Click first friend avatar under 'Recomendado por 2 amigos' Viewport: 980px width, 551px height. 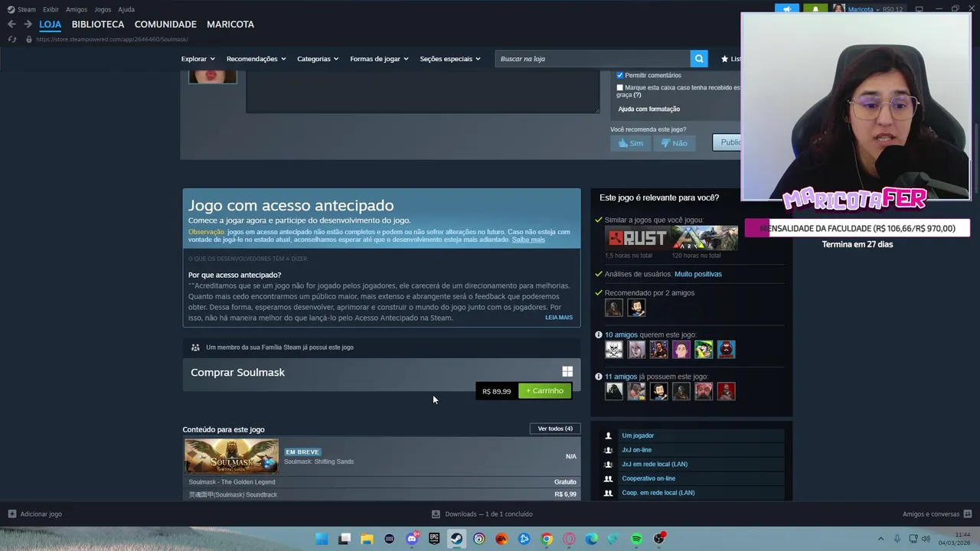click(614, 308)
